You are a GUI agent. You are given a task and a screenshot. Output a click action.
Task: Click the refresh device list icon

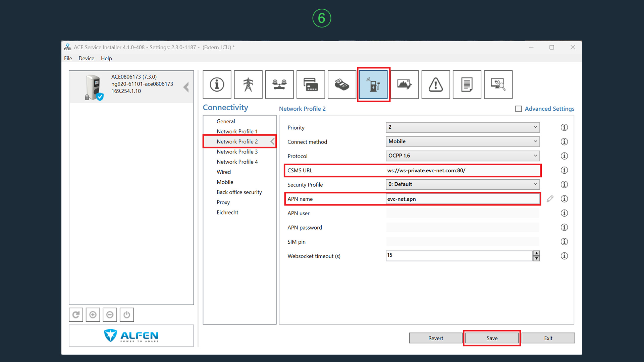(x=76, y=315)
